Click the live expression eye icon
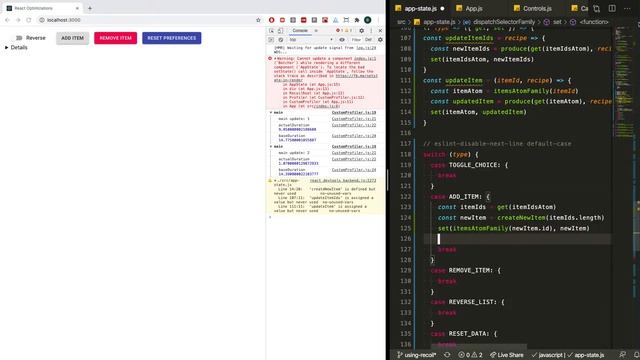The width and height of the screenshot is (640, 360). 342,40
